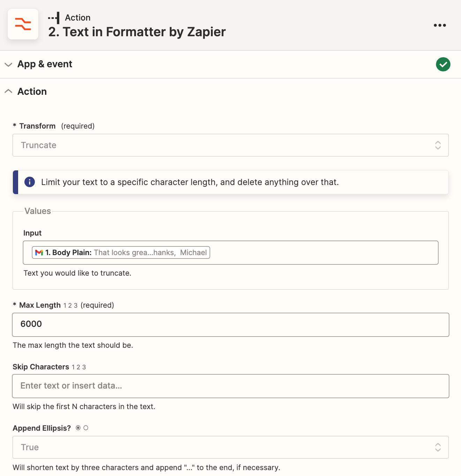461x476 pixels.
Task: Click the step title Text in Formatter
Action: [x=137, y=32]
